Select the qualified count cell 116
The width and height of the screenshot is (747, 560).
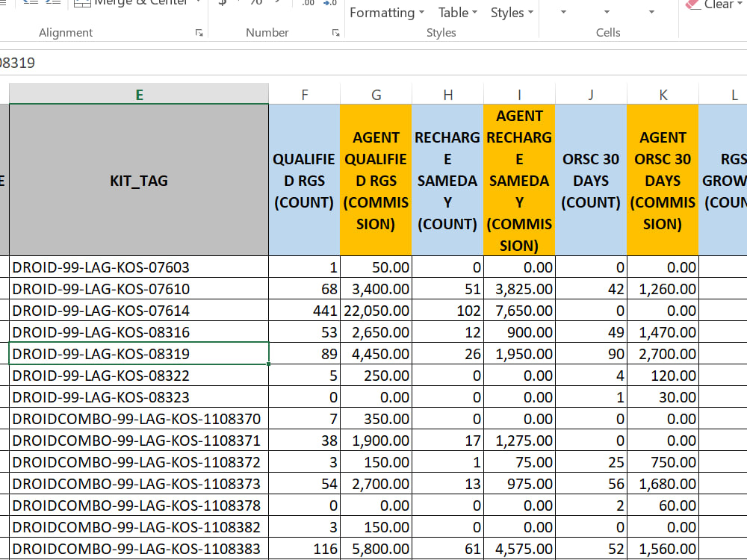coord(305,549)
